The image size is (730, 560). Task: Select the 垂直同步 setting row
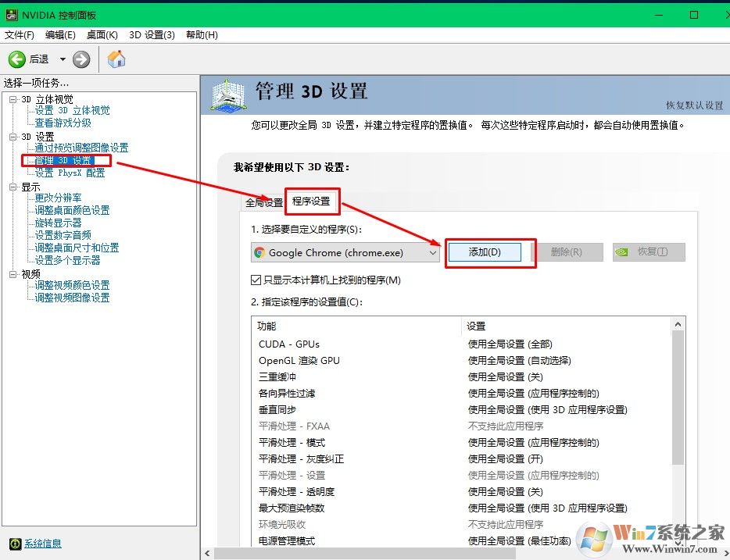tap(277, 409)
